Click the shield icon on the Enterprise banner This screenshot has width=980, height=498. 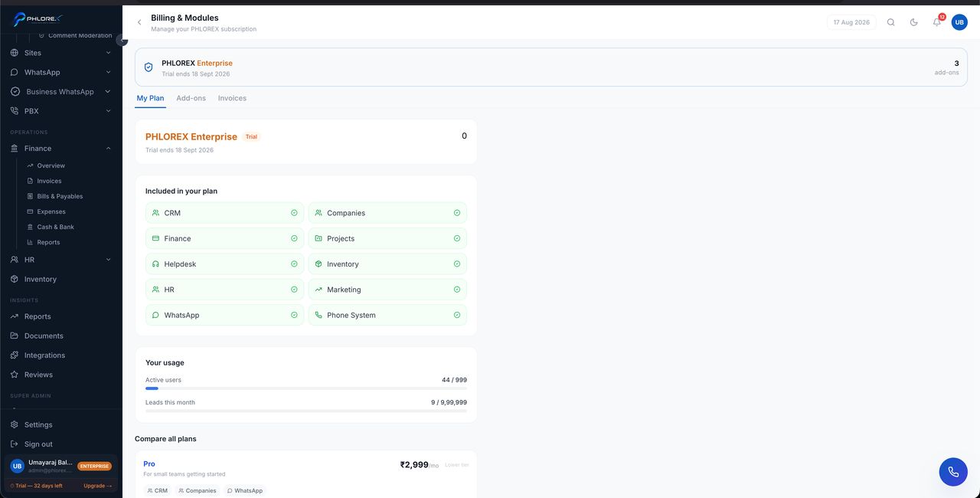pos(149,67)
